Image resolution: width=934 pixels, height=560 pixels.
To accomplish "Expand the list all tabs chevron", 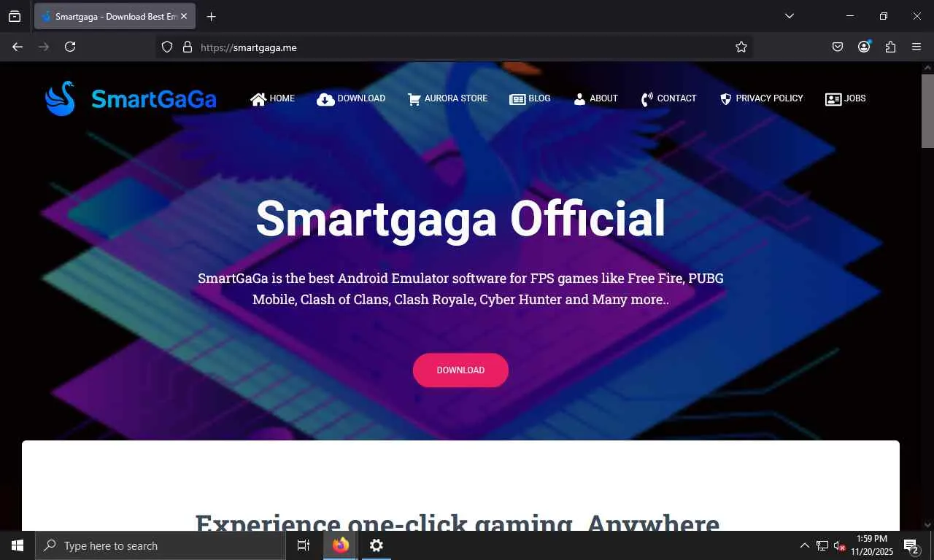I will click(790, 16).
